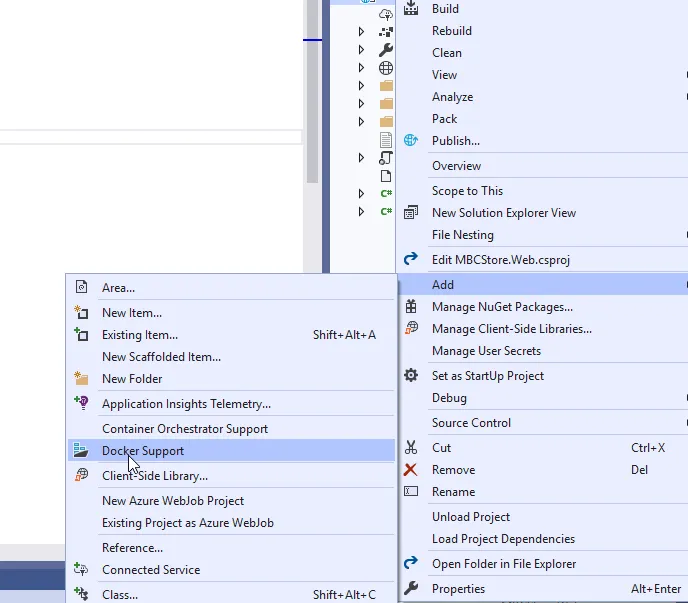Viewport: 688px width, 603px height.
Task: Expand the JSON settings file node arrow
Action: point(361,158)
